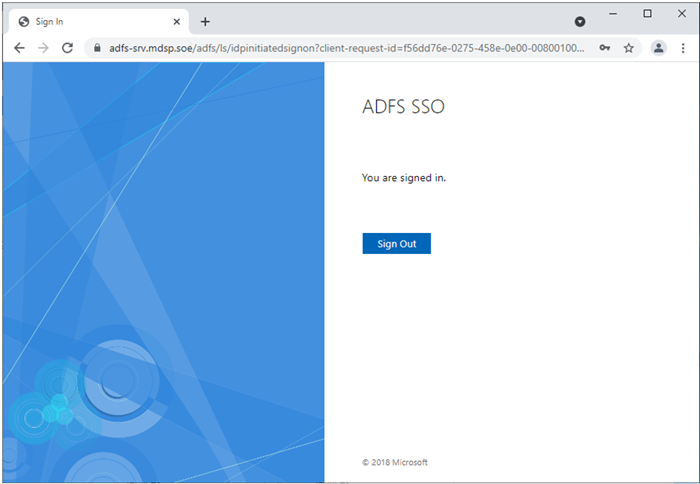This screenshot has width=700, height=484.
Task: Close the Sign In tab
Action: 177,21
